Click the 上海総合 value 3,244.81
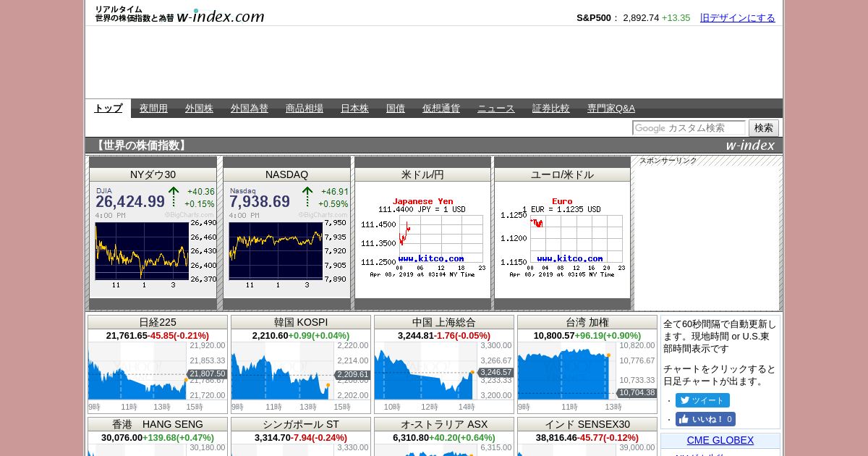The width and height of the screenshot is (868, 456). tap(416, 336)
